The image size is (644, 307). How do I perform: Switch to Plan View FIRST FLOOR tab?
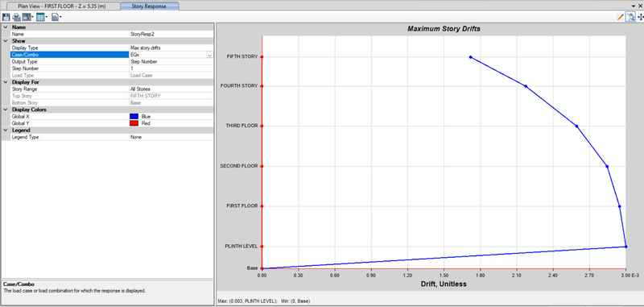point(63,6)
